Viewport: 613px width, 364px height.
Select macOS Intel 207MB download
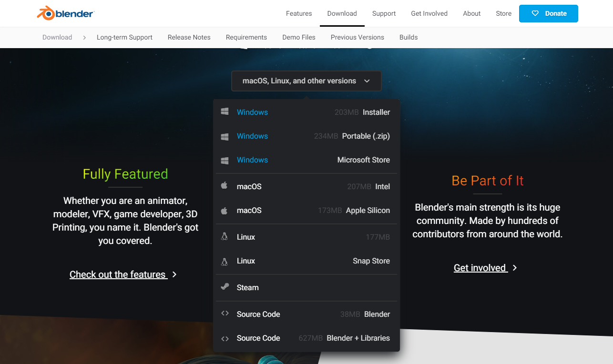click(306, 187)
